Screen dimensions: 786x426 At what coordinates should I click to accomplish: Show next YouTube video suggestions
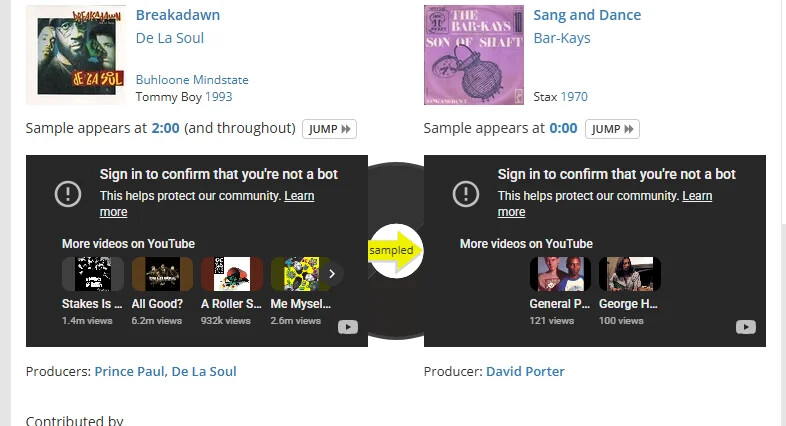331,273
